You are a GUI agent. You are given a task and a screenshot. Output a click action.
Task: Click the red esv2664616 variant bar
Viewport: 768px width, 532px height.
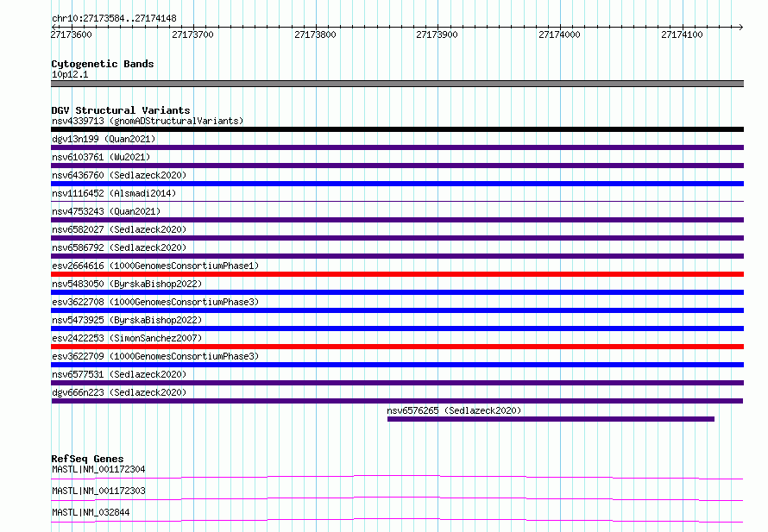(397, 274)
